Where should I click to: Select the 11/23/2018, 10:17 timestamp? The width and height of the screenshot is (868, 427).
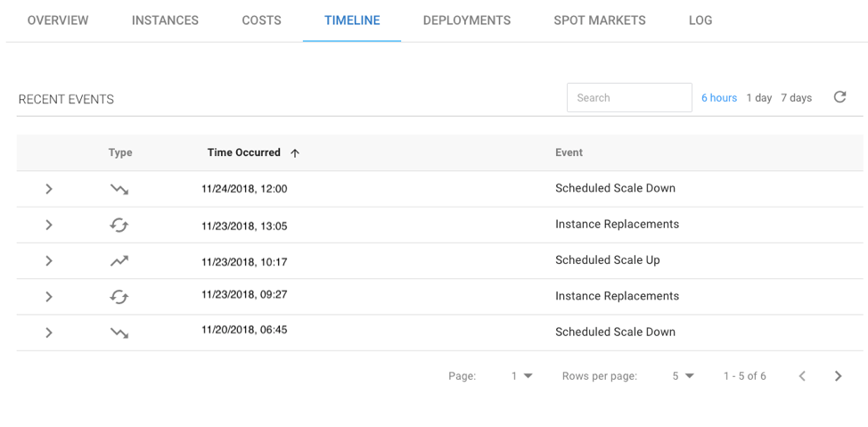[244, 262]
